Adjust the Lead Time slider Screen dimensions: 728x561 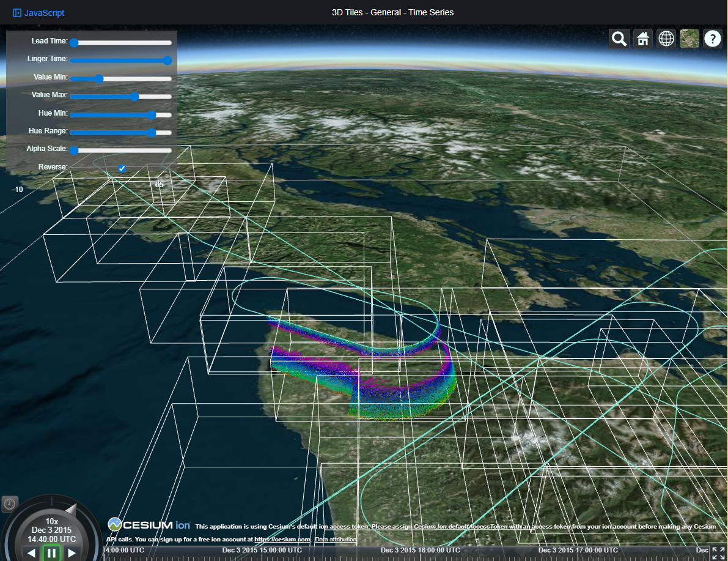[x=120, y=42]
